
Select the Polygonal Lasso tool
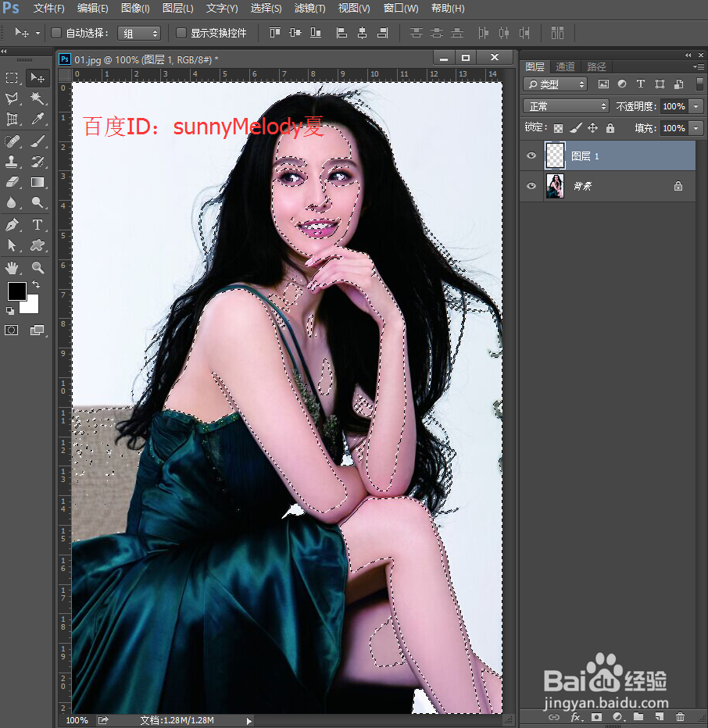12,98
